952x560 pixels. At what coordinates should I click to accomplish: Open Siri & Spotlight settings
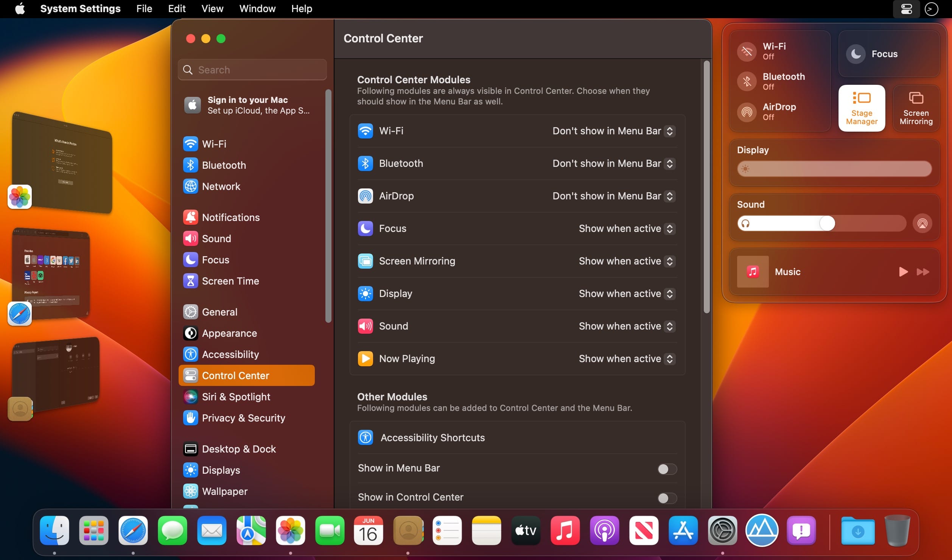click(236, 396)
